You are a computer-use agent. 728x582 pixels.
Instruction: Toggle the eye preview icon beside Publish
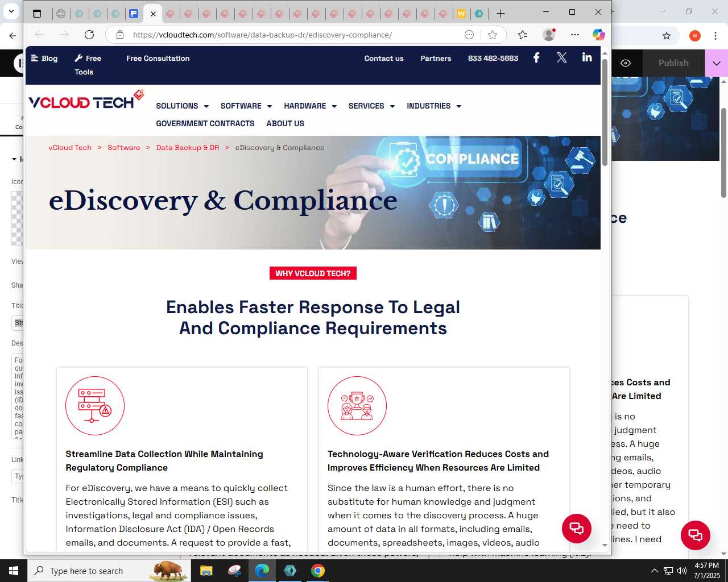pyautogui.click(x=626, y=63)
